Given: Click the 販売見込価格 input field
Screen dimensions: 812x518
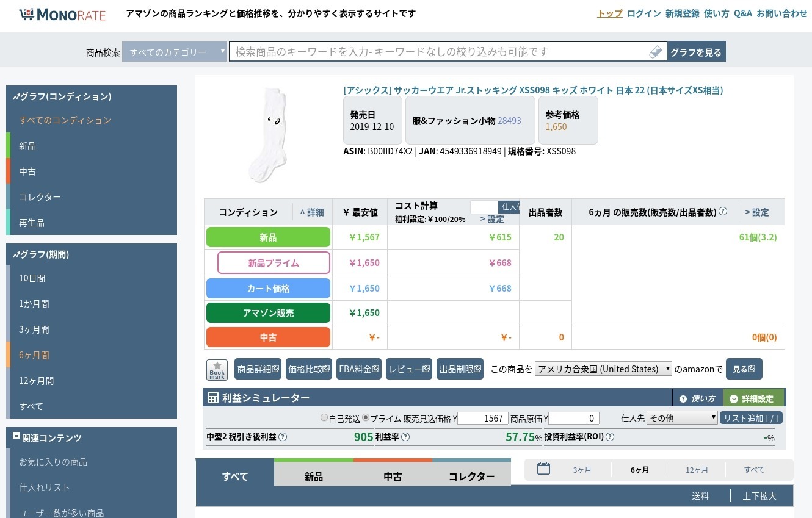Looking at the screenshot, I should [x=483, y=418].
